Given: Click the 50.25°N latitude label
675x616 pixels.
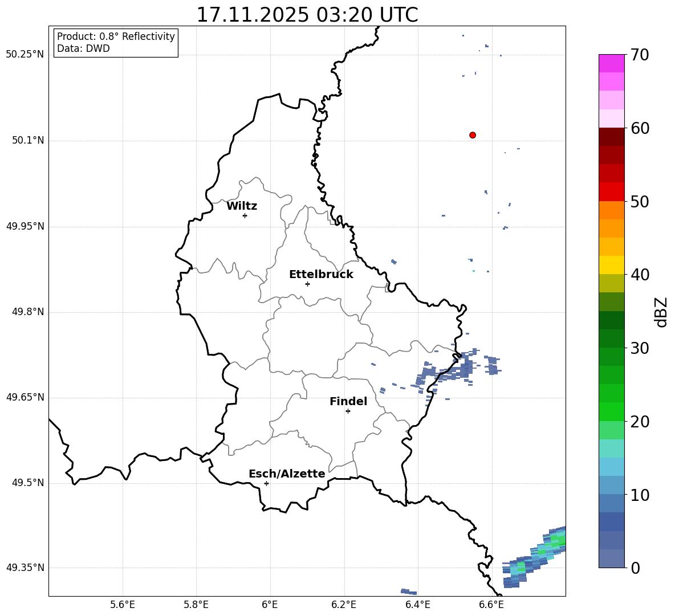Looking at the screenshot, I should click(25, 55).
